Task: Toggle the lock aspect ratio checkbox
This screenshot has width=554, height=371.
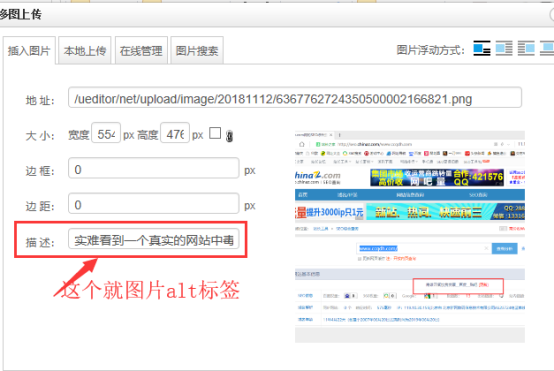Action: point(215,133)
